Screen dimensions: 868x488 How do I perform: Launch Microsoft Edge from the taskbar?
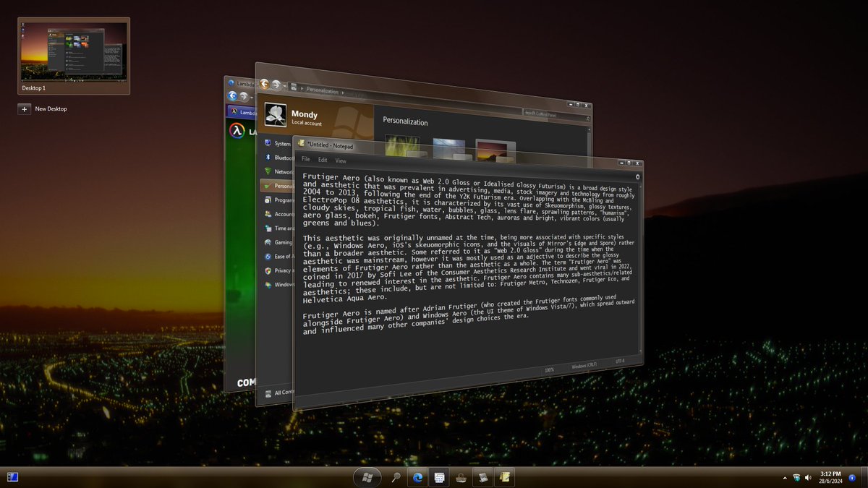coord(417,477)
